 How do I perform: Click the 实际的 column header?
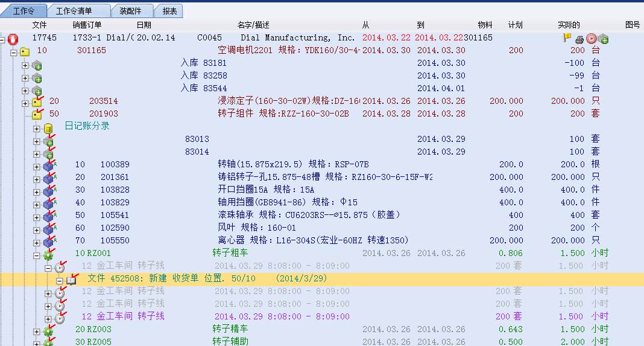(x=569, y=25)
